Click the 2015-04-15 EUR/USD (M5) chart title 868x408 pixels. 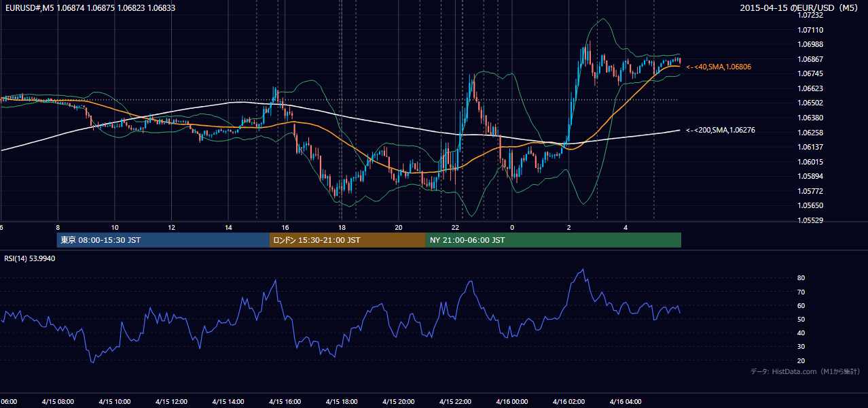pos(799,7)
